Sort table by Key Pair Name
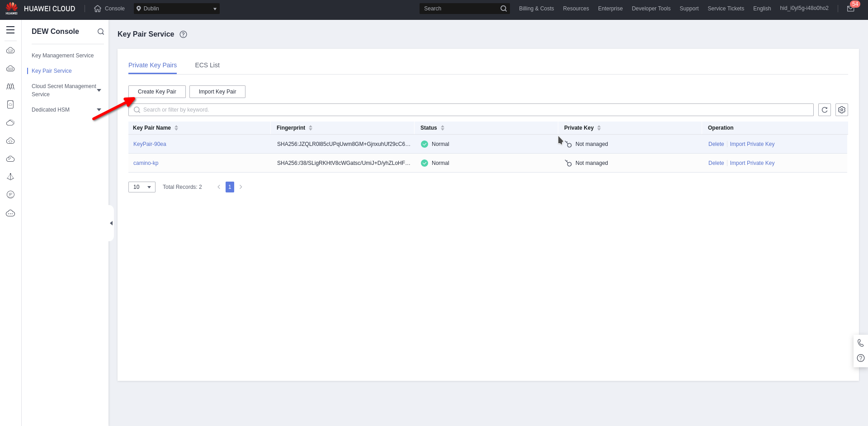The width and height of the screenshot is (868, 426). tap(176, 128)
